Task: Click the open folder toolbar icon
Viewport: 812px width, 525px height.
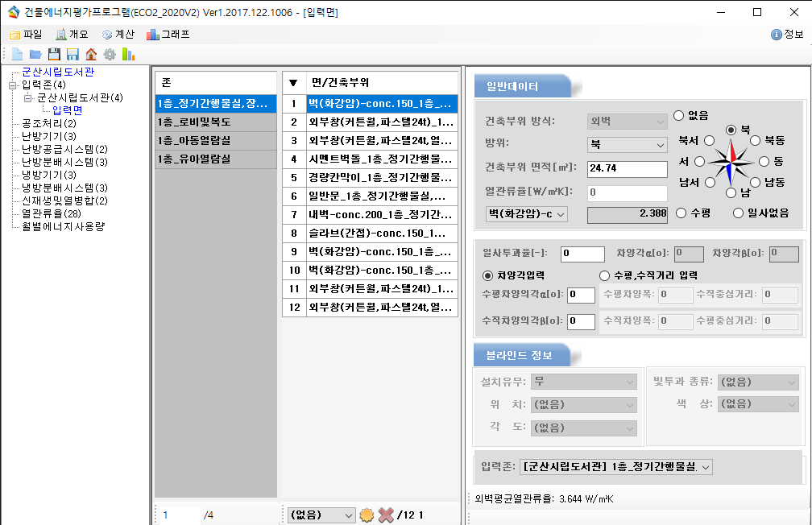Action: [35, 54]
